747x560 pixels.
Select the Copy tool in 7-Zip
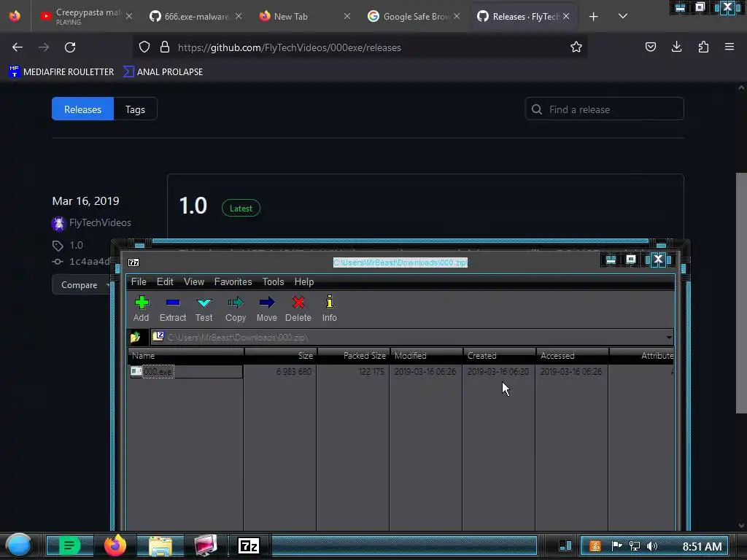click(236, 308)
